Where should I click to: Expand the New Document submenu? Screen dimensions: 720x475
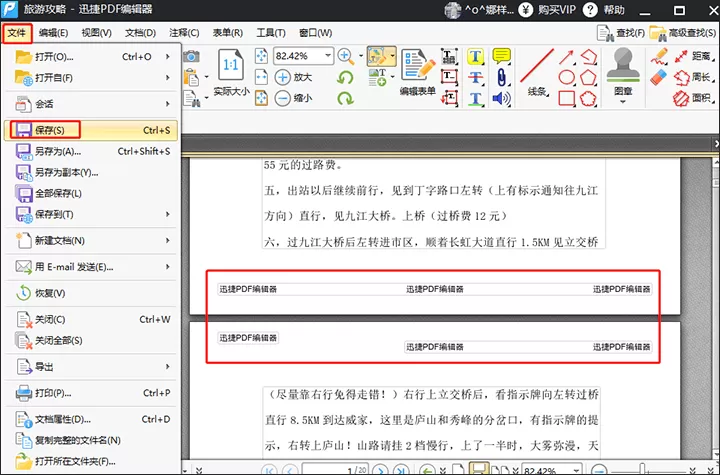click(x=168, y=241)
